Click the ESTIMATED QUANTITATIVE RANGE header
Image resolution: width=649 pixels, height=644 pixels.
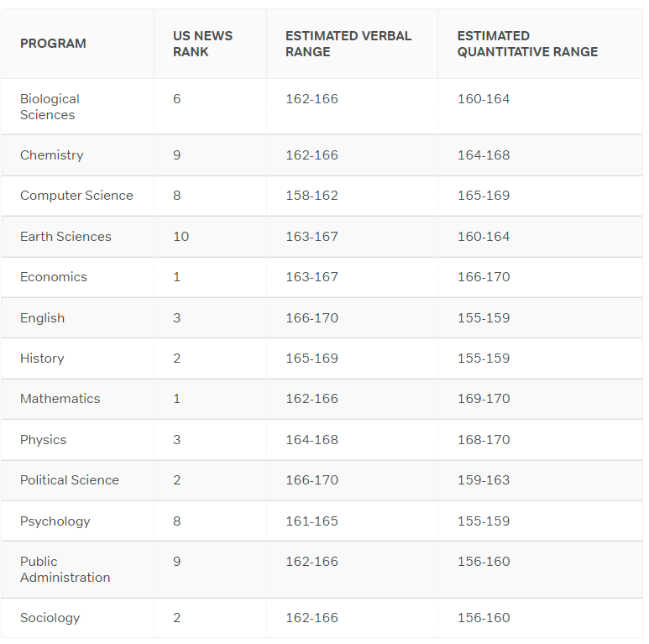[527, 44]
